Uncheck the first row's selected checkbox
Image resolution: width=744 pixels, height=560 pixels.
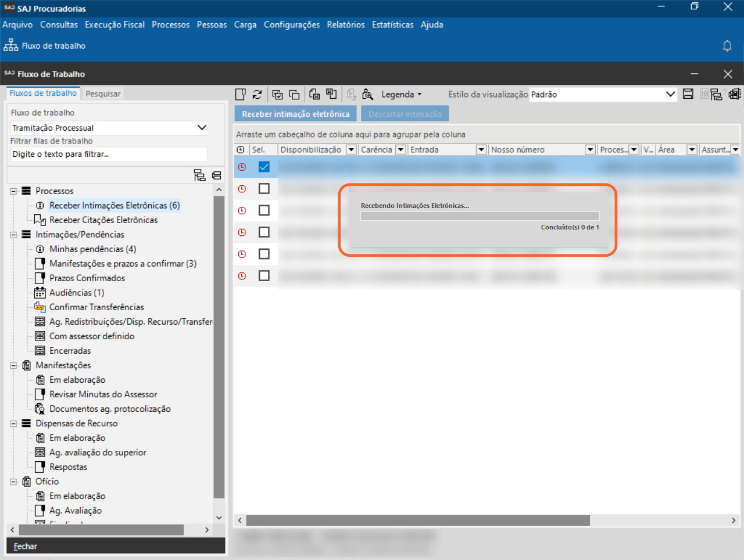[x=264, y=167]
